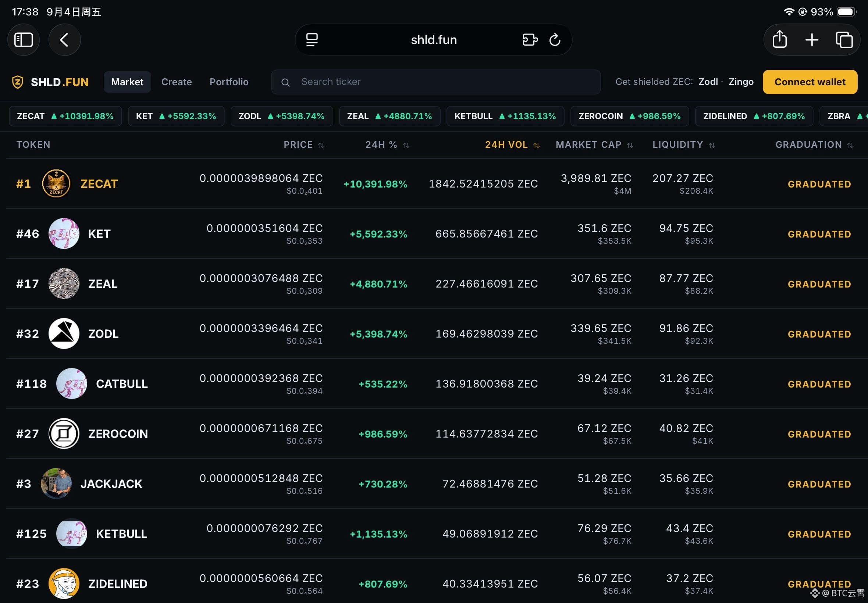The width and height of the screenshot is (868, 603).
Task: Click the Connect wallet button
Action: [x=810, y=82]
